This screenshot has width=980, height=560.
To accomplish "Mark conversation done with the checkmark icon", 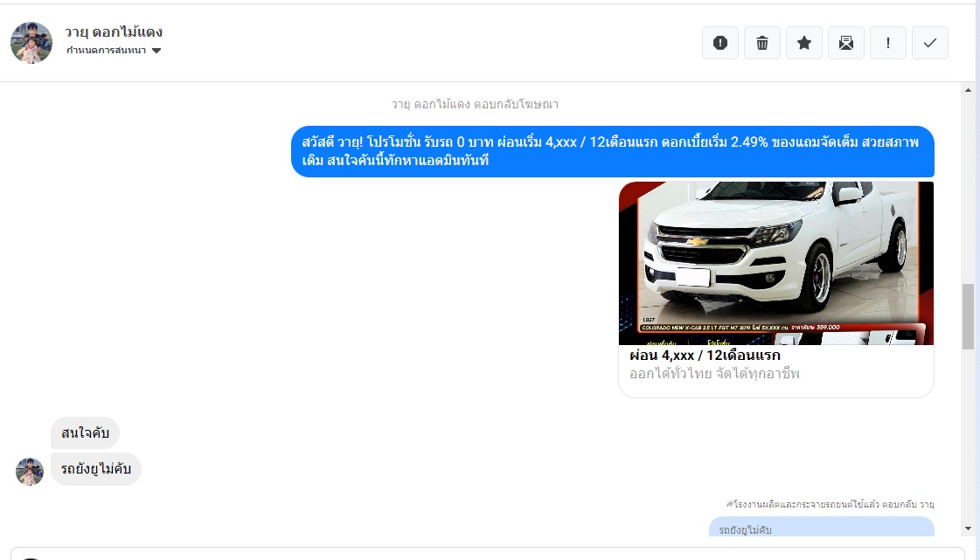I will 930,43.
